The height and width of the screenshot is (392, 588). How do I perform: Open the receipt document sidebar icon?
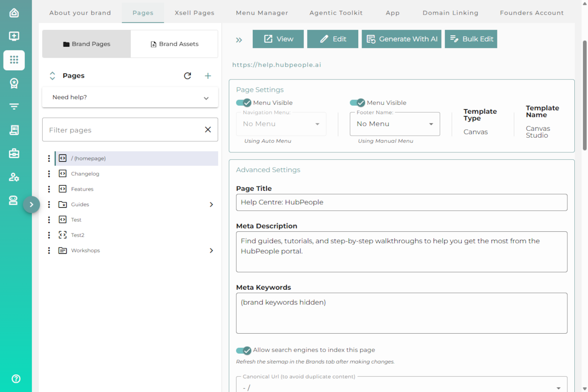(14, 130)
